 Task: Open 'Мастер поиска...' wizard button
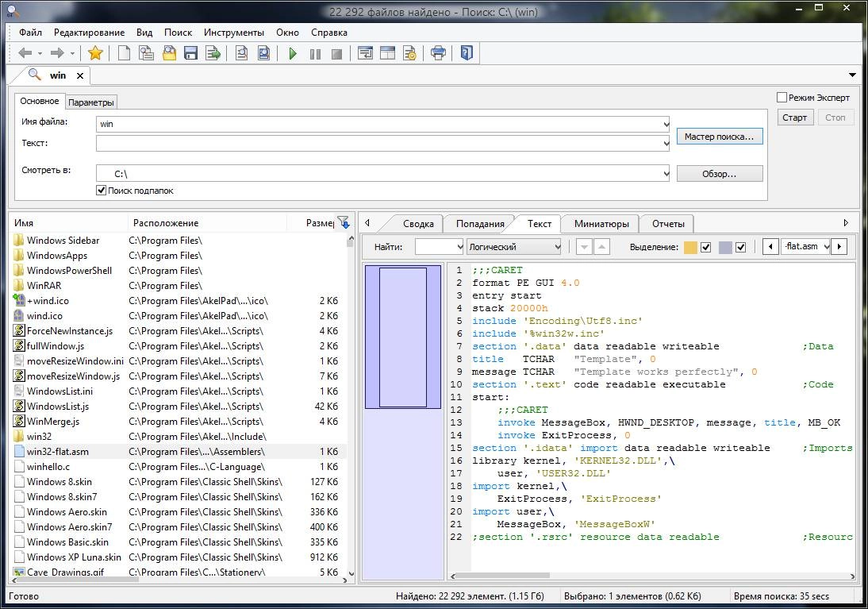(719, 137)
